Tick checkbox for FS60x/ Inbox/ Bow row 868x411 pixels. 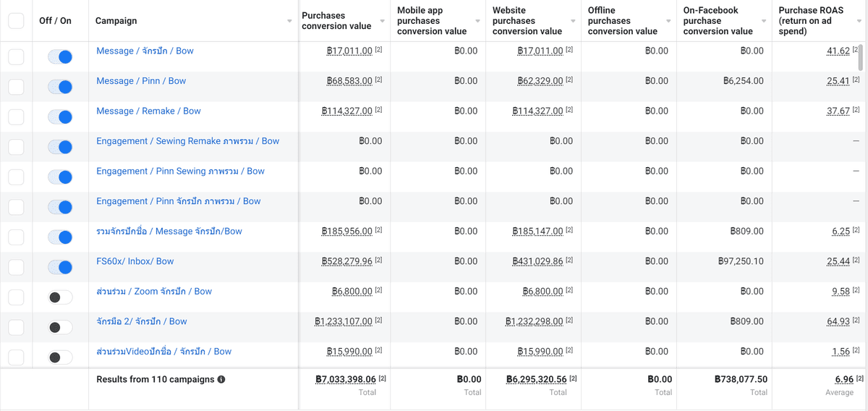tap(16, 267)
